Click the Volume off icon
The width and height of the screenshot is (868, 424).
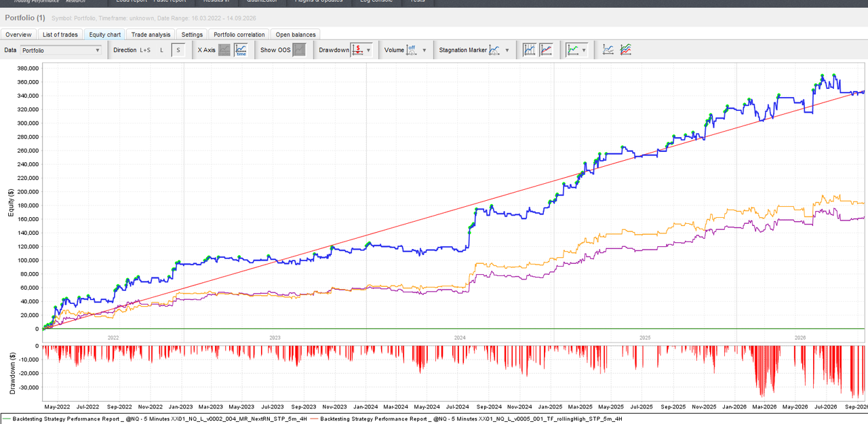412,50
